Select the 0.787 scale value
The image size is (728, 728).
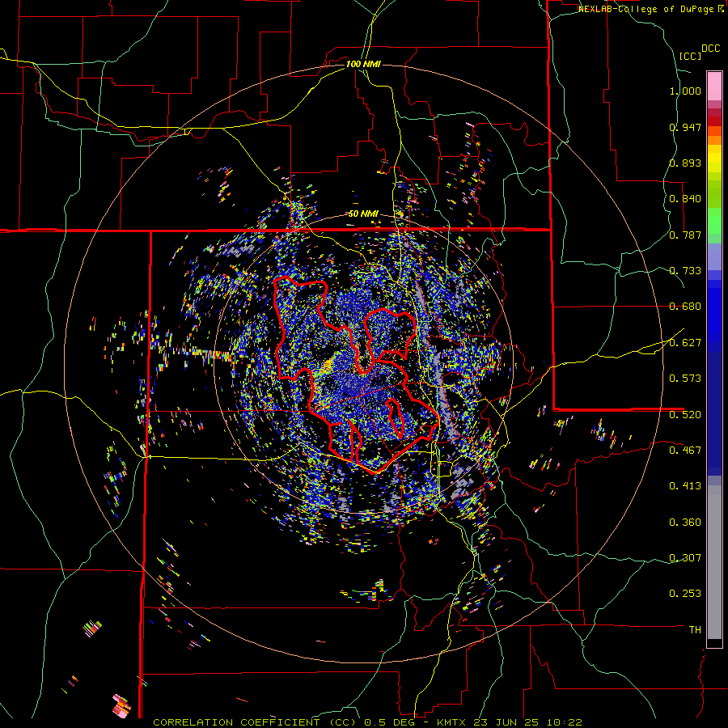click(x=685, y=235)
